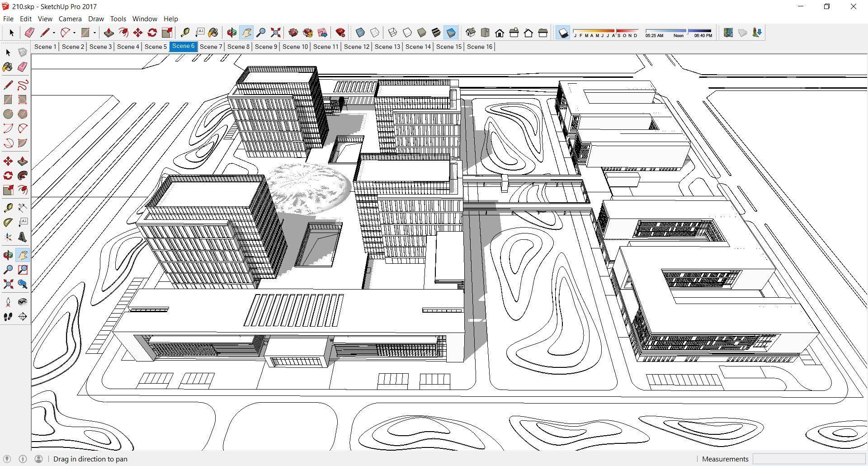Open the 3D Warehouse icon
Image resolution: width=868 pixels, height=466 pixels.
(293, 33)
